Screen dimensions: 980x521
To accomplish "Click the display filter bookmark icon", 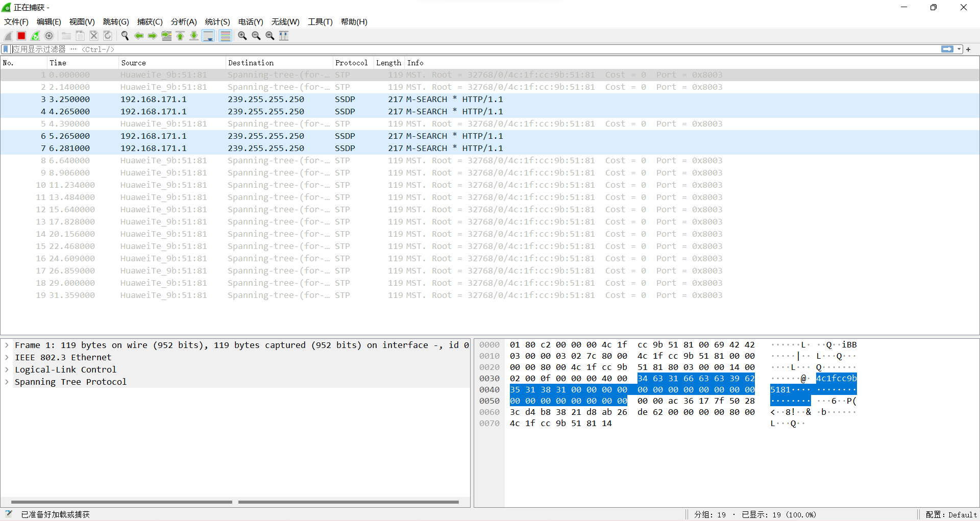I will pos(6,49).
